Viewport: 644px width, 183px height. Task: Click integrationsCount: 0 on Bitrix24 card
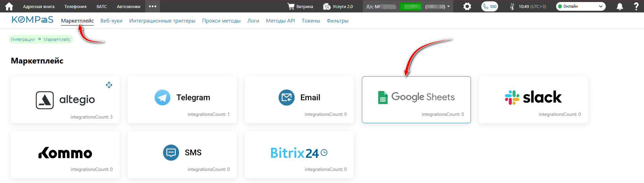click(x=326, y=169)
